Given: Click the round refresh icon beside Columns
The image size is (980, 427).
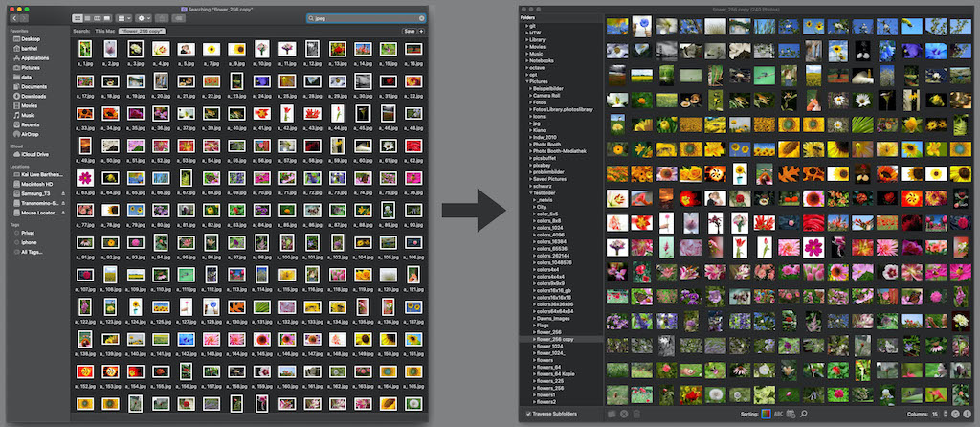Looking at the screenshot, I should click(955, 414).
